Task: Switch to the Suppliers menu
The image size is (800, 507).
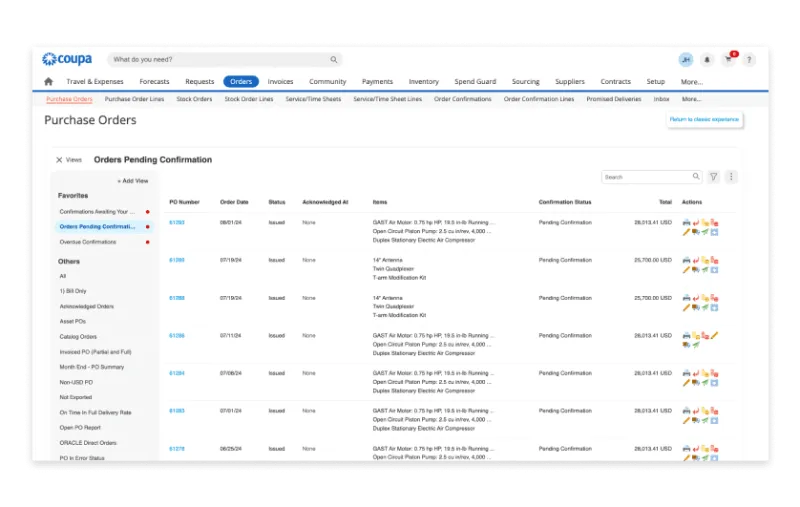Action: coord(569,82)
